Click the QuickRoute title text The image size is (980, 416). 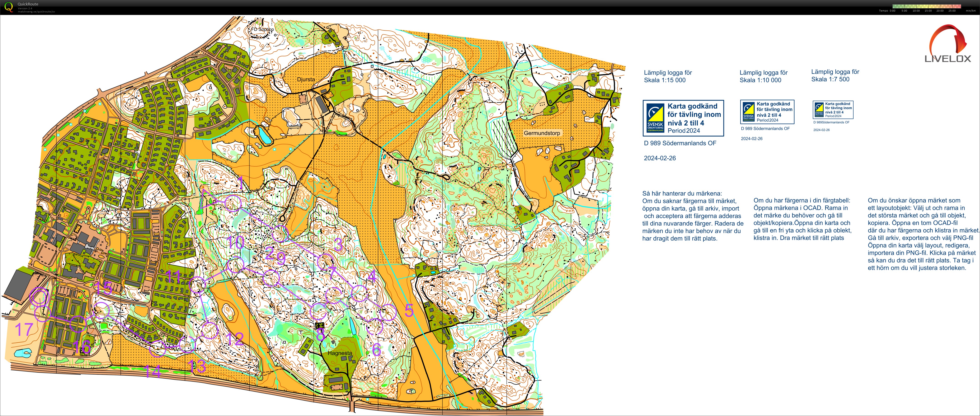(x=28, y=4)
